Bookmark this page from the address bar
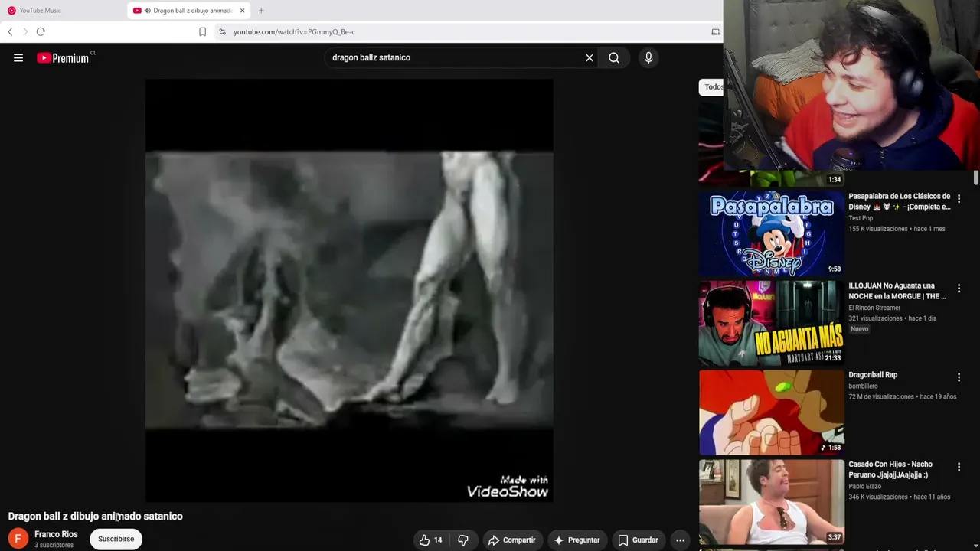 [202, 31]
